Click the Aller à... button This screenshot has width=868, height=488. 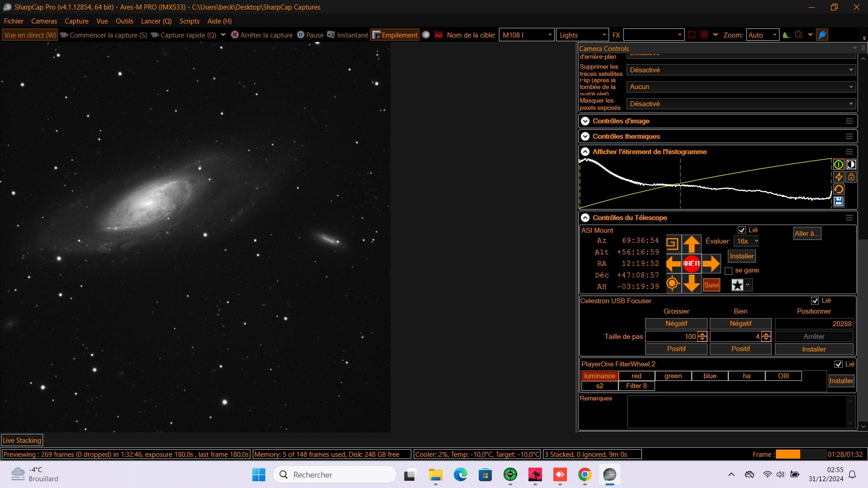click(x=807, y=234)
